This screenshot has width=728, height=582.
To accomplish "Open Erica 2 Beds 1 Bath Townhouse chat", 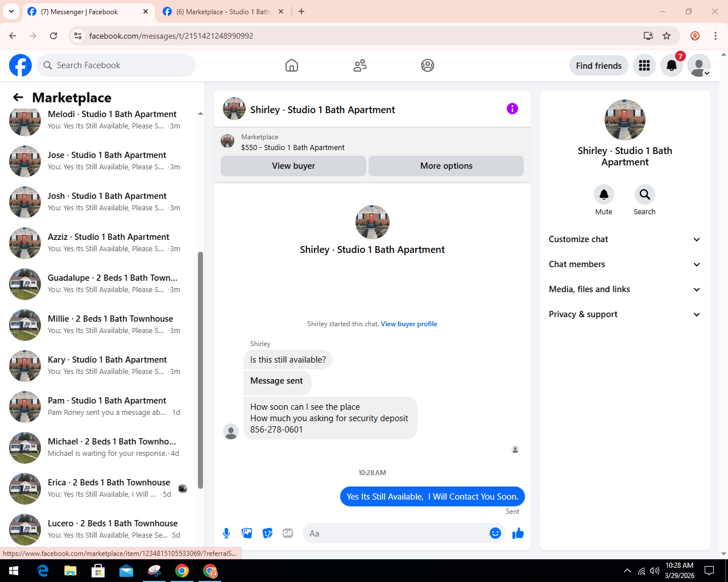I will 102,488.
